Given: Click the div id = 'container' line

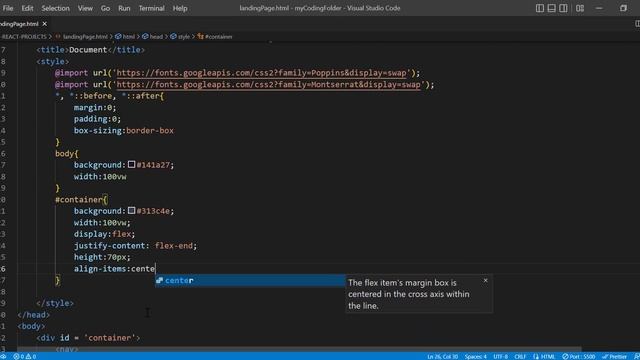Looking at the screenshot, I should tap(88, 338).
